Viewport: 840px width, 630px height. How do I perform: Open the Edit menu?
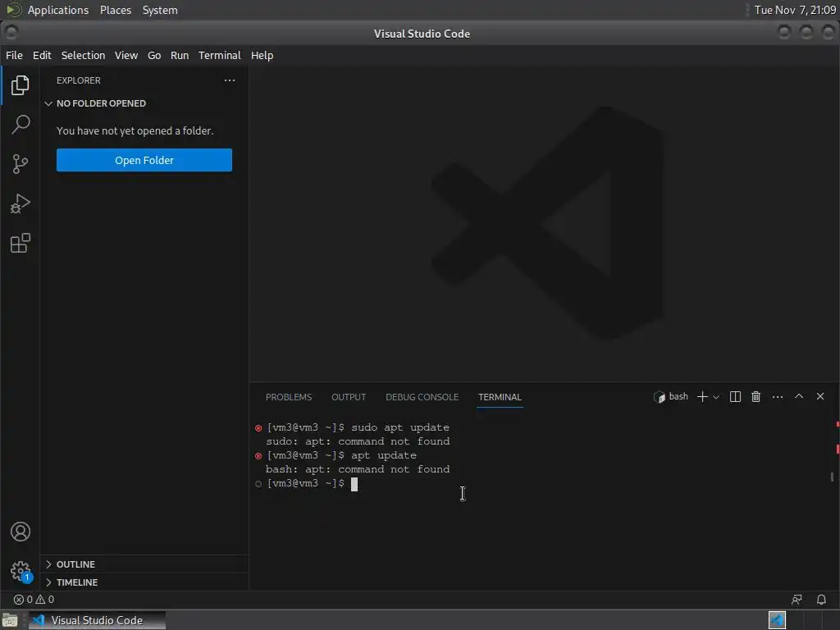[x=42, y=55]
